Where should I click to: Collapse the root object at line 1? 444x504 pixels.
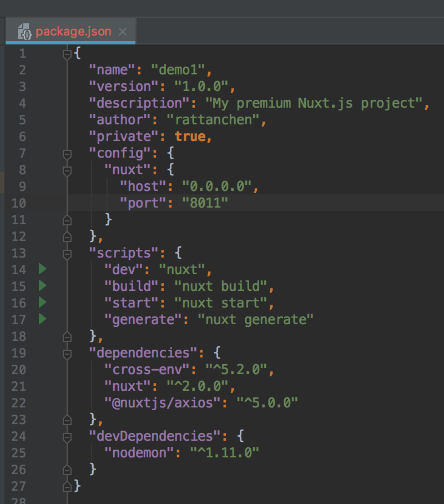point(67,54)
